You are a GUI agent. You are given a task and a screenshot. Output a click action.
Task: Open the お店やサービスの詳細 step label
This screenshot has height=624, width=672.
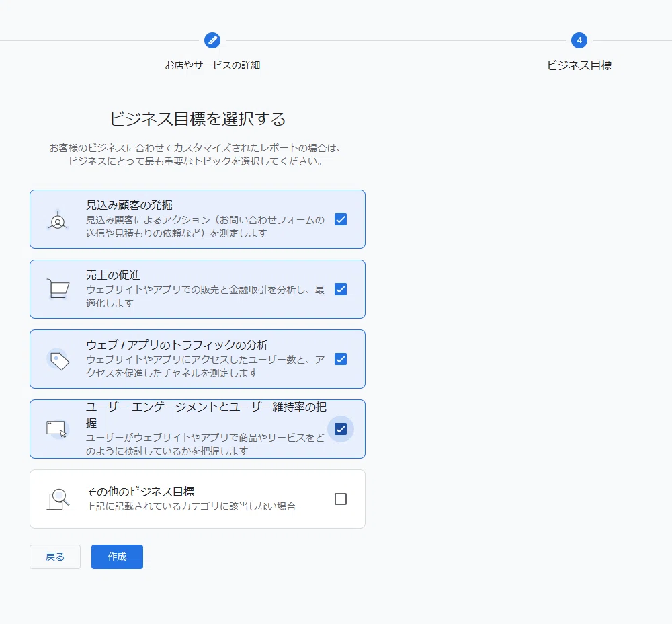212,65
